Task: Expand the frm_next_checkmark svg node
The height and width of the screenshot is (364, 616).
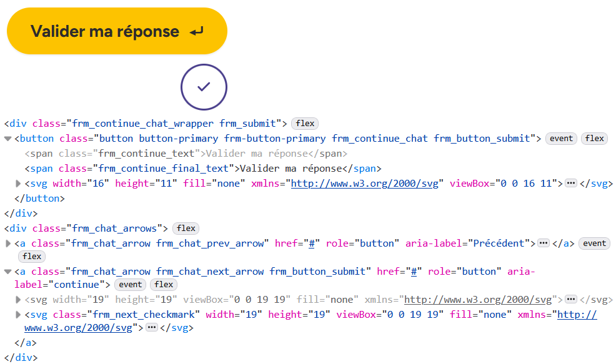Action: [x=17, y=315]
